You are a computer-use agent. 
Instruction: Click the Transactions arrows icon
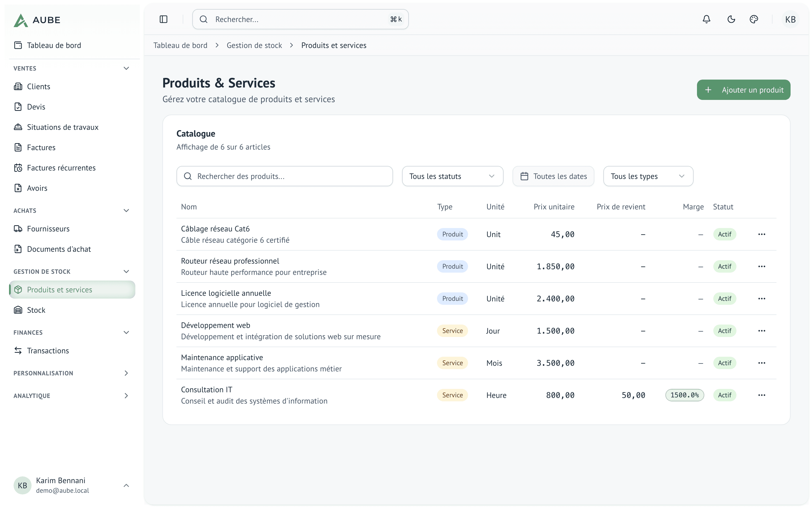pyautogui.click(x=18, y=351)
